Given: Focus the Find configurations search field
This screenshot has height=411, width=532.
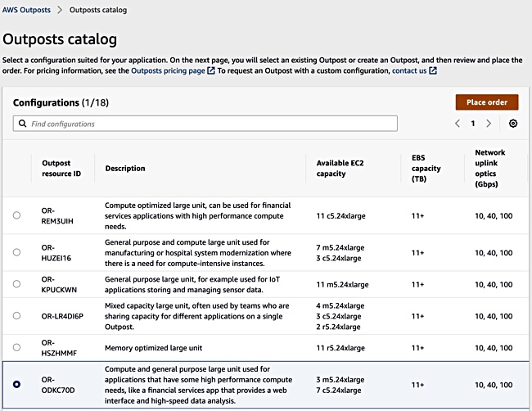Looking at the screenshot, I should click(x=205, y=124).
